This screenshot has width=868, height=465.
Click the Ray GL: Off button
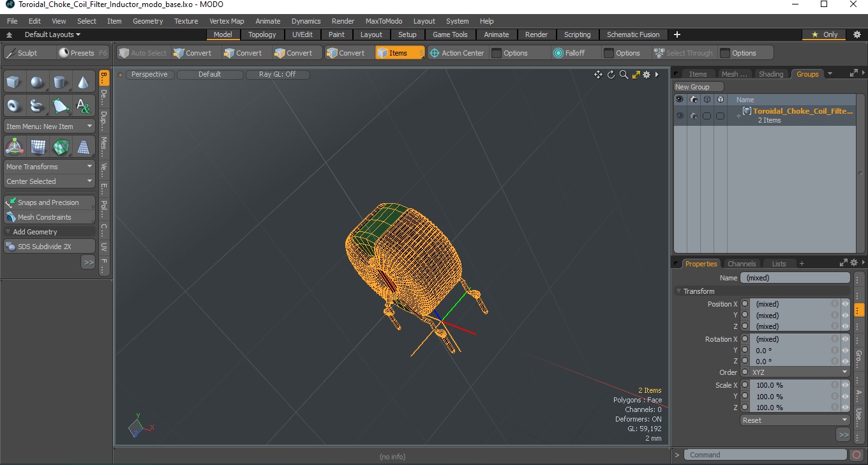tap(277, 75)
